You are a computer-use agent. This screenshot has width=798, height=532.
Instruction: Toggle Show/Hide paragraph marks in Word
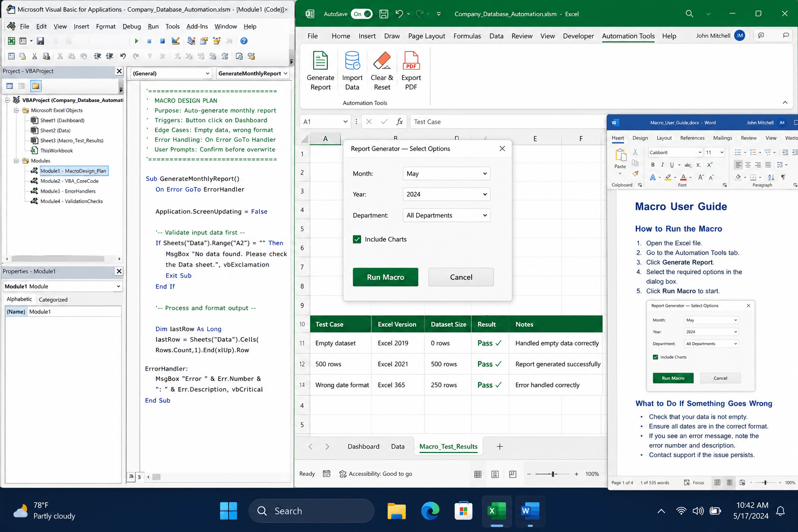[x=783, y=177]
